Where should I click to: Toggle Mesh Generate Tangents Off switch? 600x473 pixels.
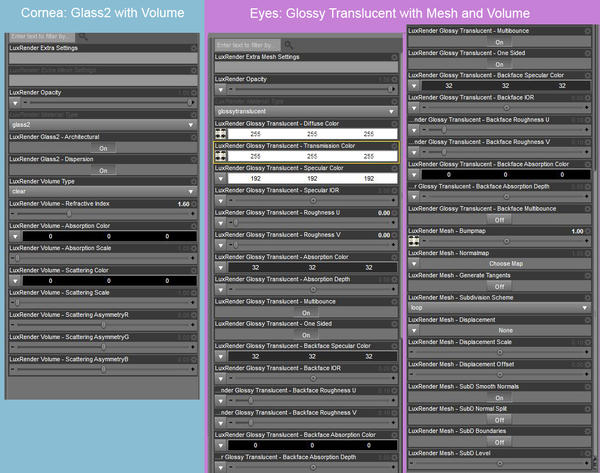499,286
